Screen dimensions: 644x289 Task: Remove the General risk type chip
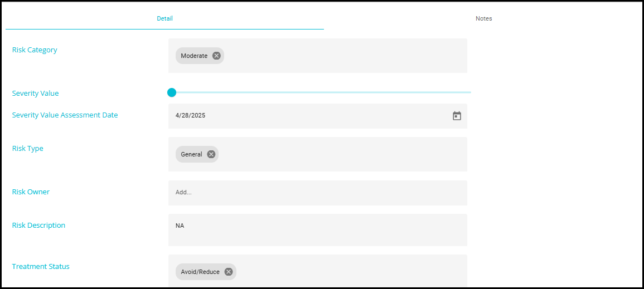click(211, 154)
